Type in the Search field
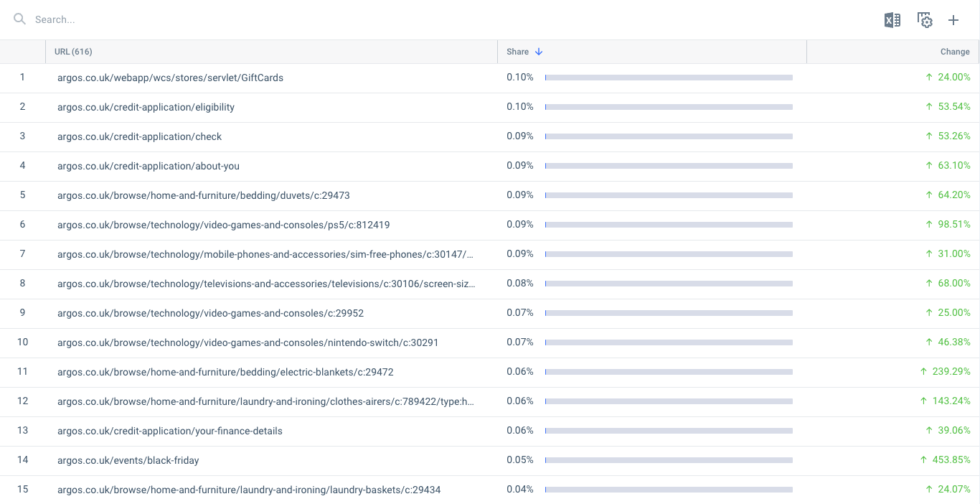The height and width of the screenshot is (504, 980). (215, 19)
